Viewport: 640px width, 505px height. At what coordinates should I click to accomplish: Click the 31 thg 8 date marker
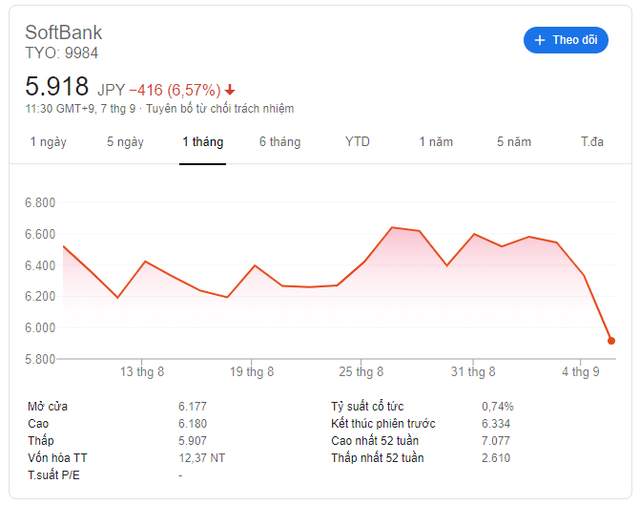tap(473, 372)
